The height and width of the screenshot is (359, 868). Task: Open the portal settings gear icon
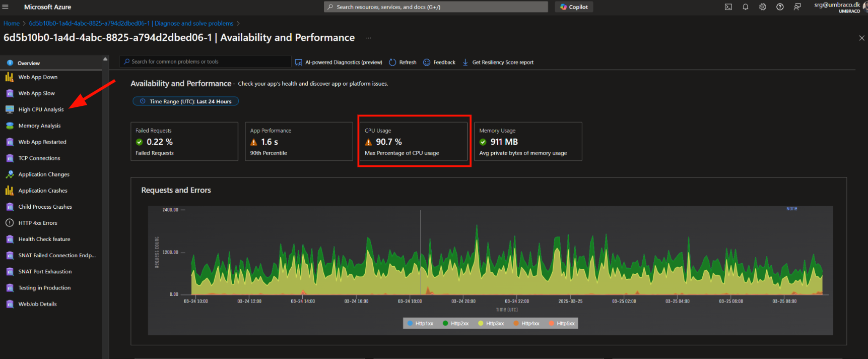tap(763, 7)
